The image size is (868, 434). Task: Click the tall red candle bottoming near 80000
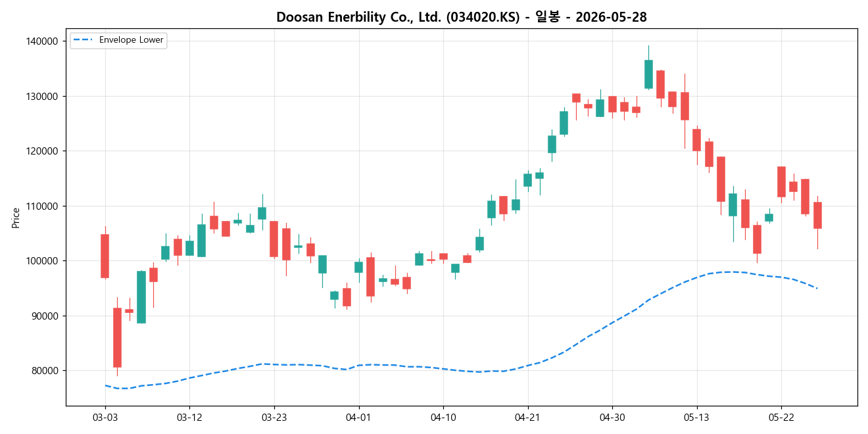(117, 337)
